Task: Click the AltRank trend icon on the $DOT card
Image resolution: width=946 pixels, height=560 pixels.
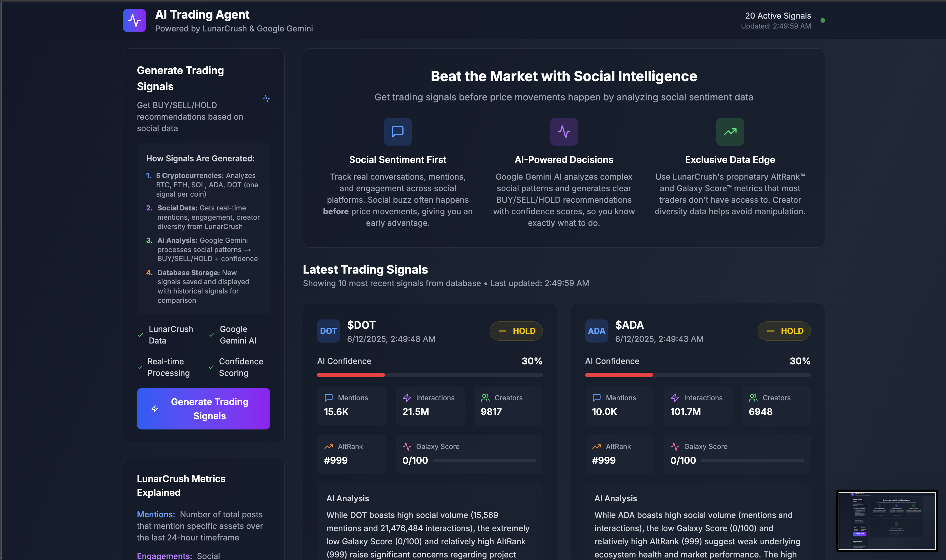Action: pos(329,446)
